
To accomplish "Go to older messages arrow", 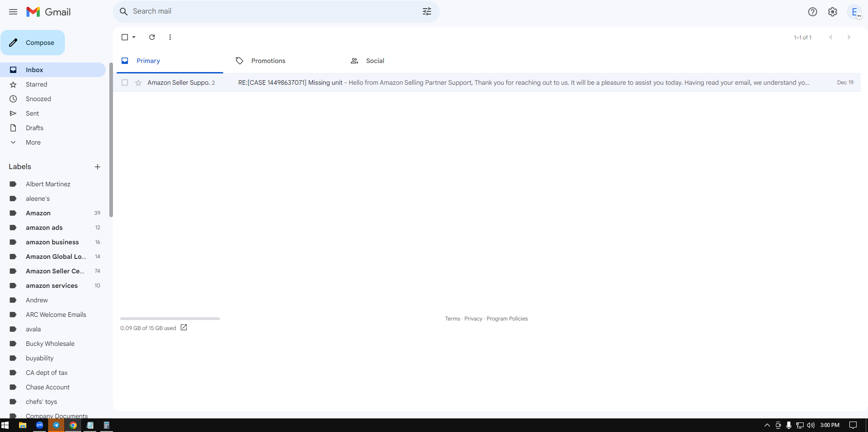I will click(x=848, y=37).
